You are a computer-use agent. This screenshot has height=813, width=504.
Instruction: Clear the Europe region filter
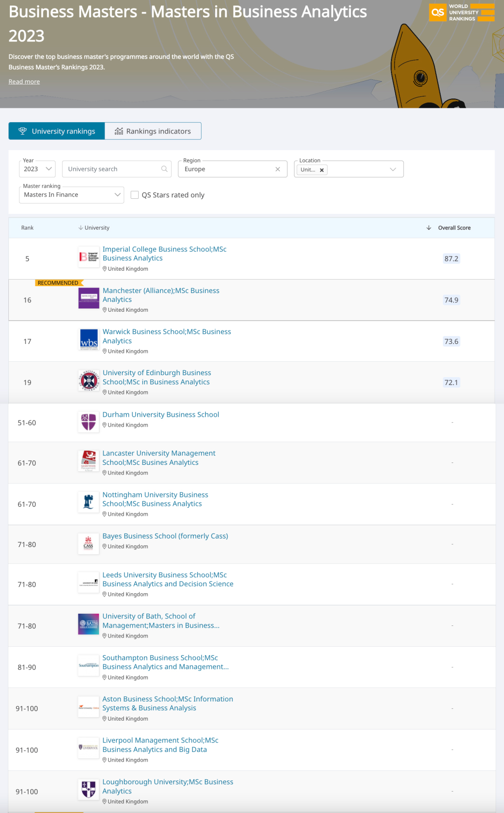click(x=278, y=169)
